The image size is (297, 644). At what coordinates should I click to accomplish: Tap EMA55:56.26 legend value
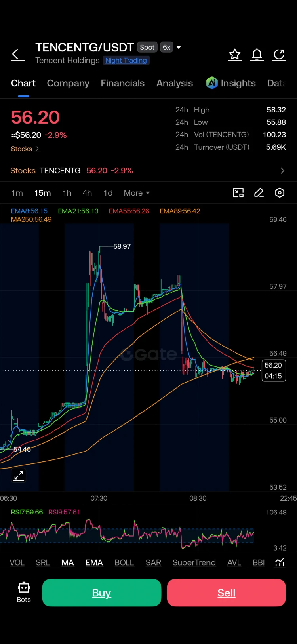coord(129,211)
